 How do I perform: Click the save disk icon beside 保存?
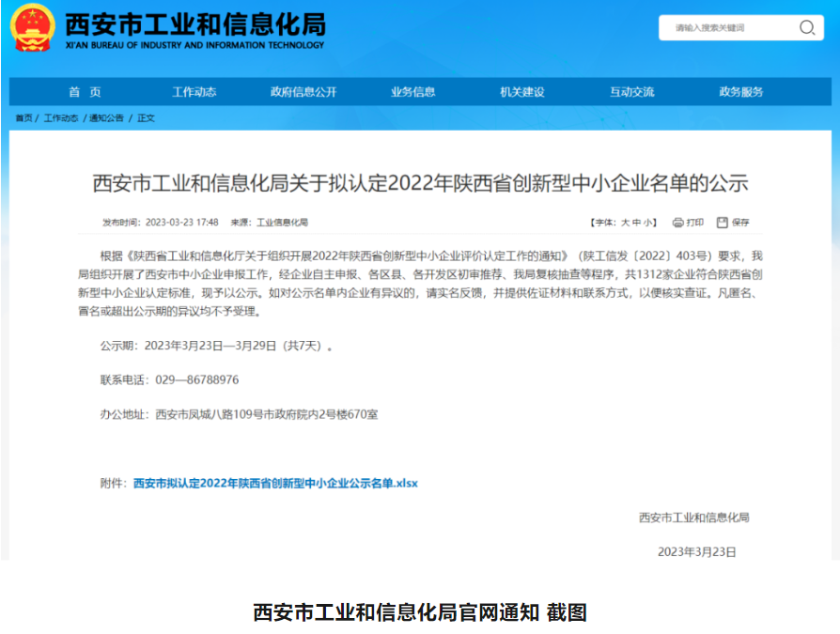click(722, 223)
